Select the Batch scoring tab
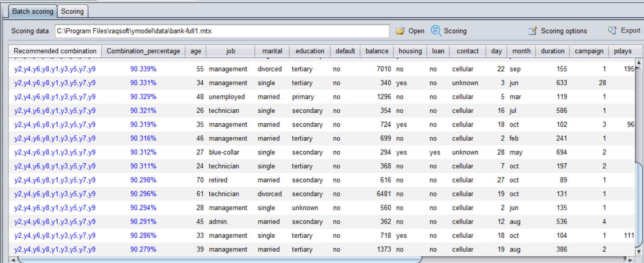 [x=33, y=11]
